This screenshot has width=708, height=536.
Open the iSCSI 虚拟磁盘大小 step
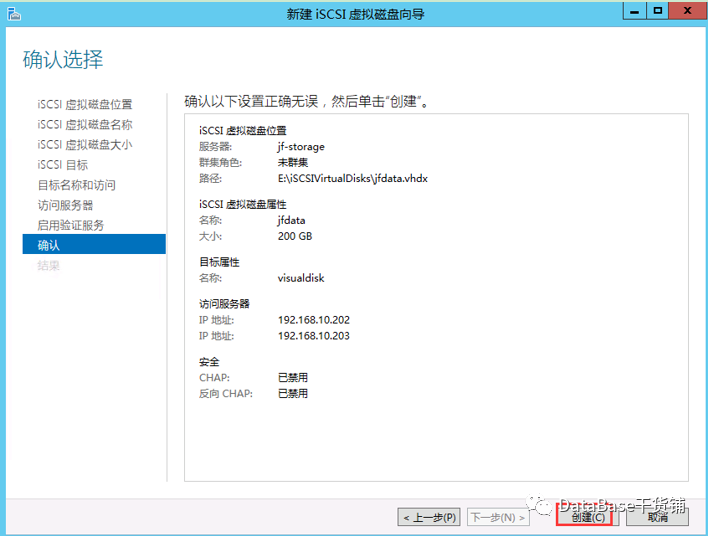pyautogui.click(x=85, y=145)
